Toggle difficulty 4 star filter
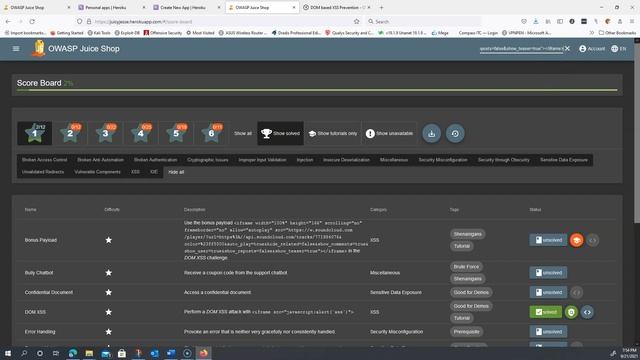Viewport: 640px width, 360px height. (141, 133)
